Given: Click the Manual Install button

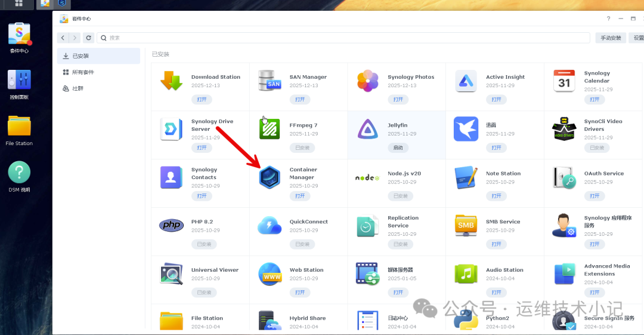Looking at the screenshot, I should coord(611,38).
